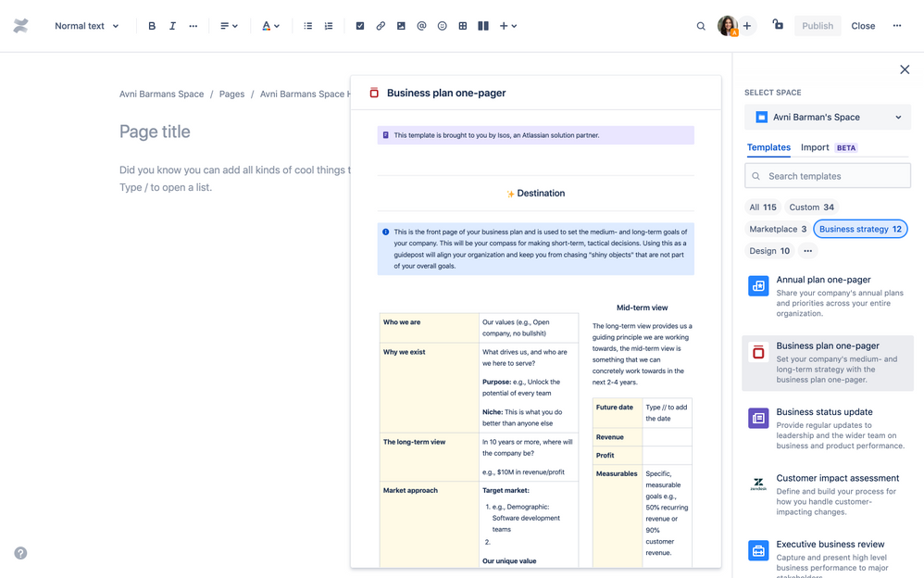Click the BETA badge next to Import
The height and width of the screenshot is (578, 924).
845,148
